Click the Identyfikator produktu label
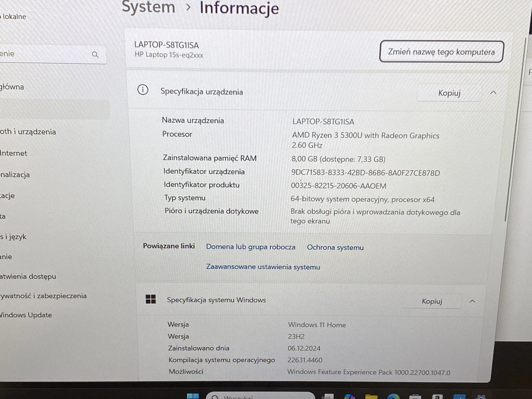 coord(201,185)
